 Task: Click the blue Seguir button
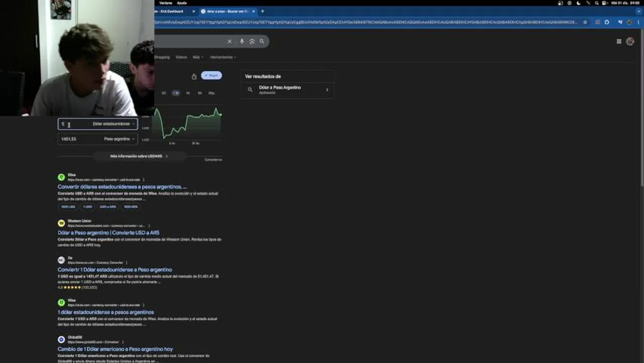[212, 75]
